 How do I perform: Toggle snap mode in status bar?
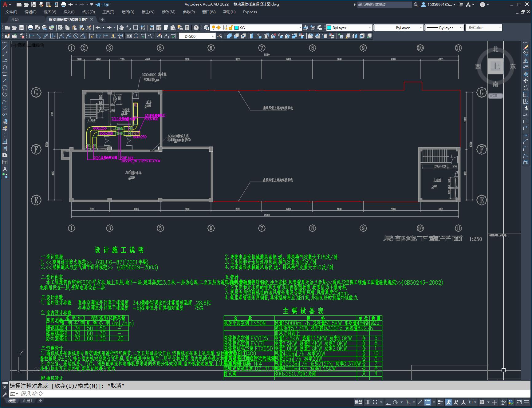[x=375, y=402]
